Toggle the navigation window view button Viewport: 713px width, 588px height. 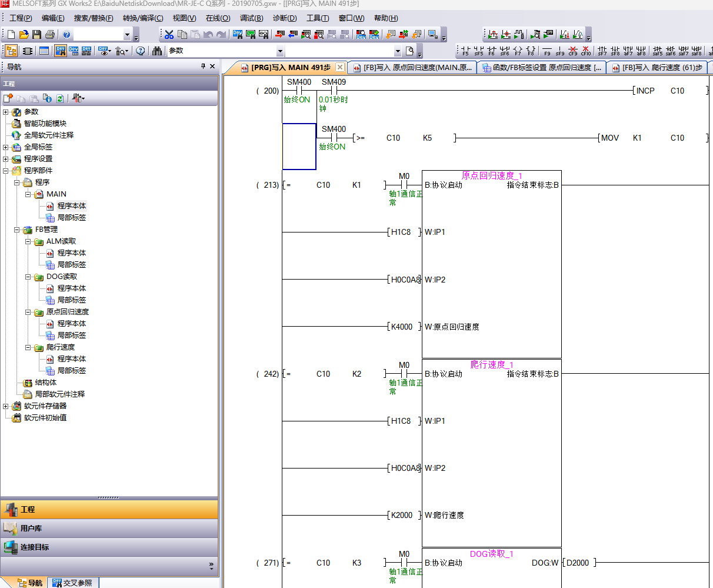[x=11, y=51]
